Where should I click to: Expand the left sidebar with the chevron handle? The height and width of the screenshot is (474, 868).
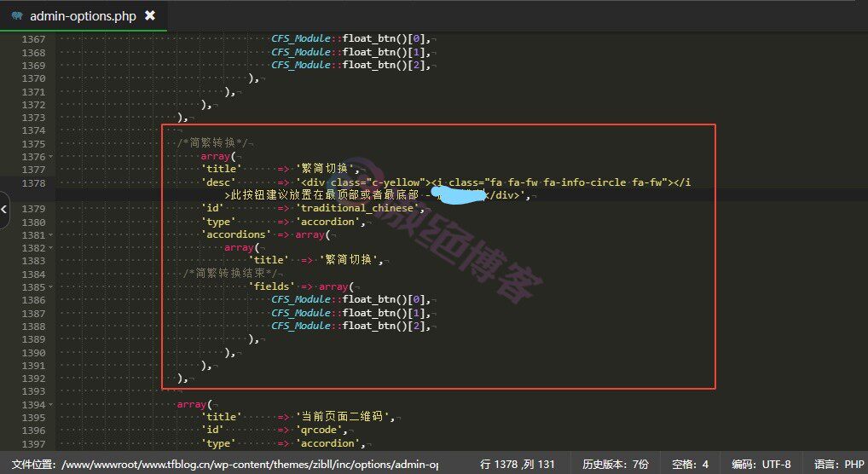point(4,210)
